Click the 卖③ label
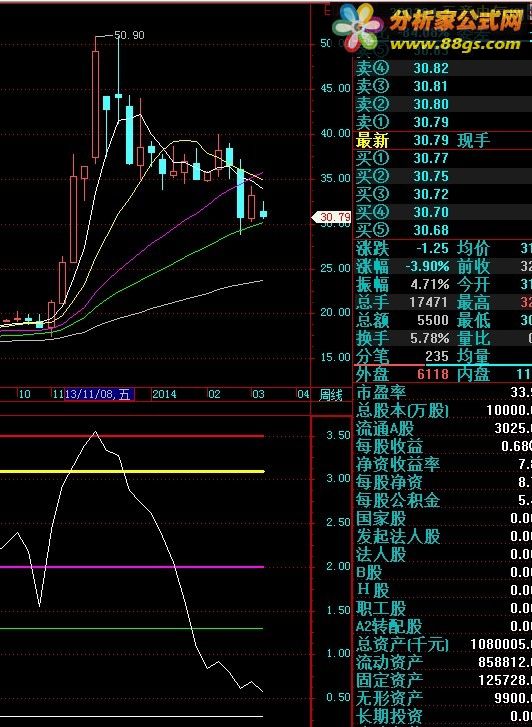Screen dimensions: 532x727 coord(372,86)
